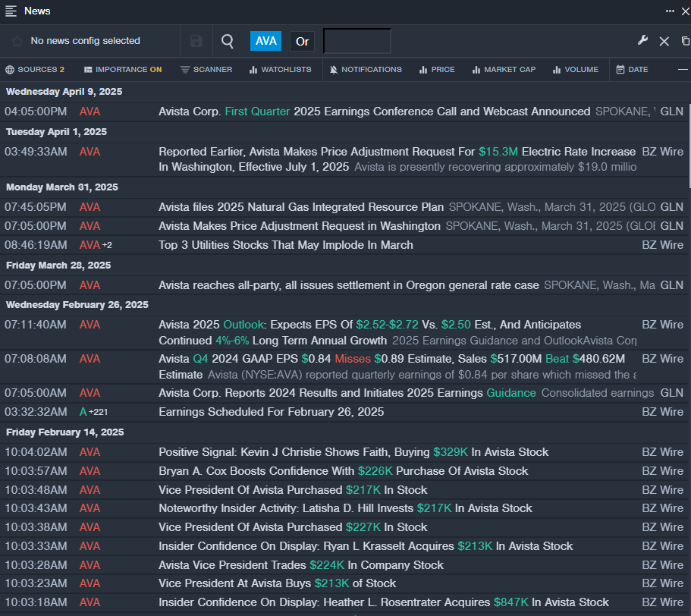Open the Date filter
Screen dimensions: 691x616
[632, 70]
